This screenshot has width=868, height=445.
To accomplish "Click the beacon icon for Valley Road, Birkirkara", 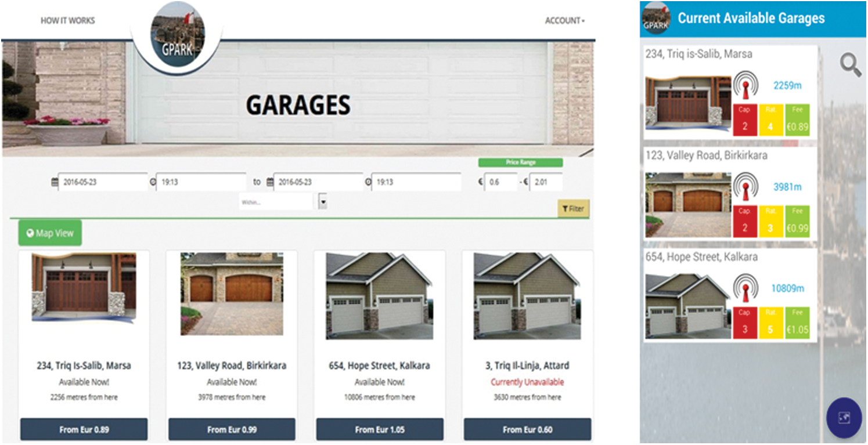I will [x=744, y=187].
